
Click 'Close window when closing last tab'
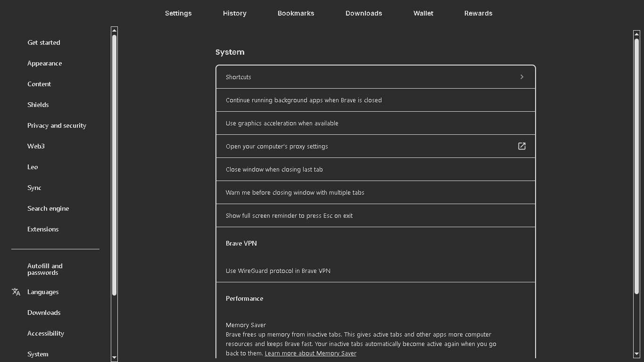pyautogui.click(x=274, y=169)
